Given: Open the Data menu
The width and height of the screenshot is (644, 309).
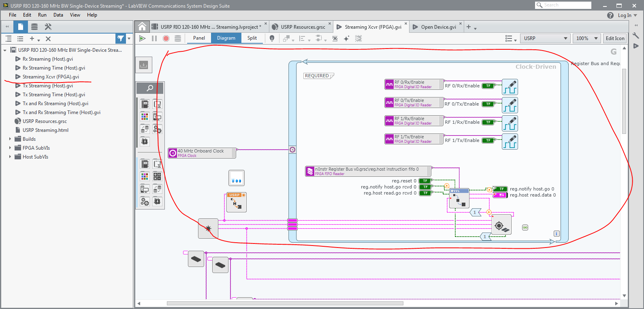Looking at the screenshot, I should click(x=58, y=15).
